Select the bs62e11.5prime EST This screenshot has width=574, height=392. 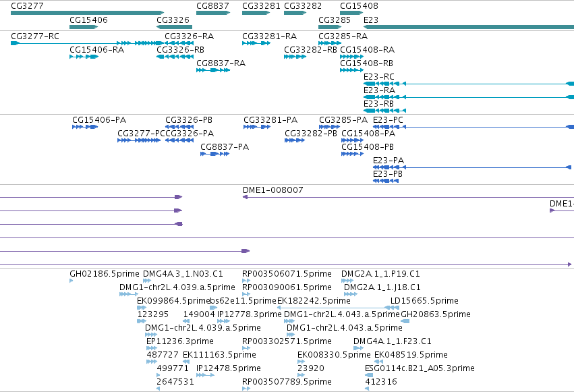pyautogui.click(x=213, y=308)
